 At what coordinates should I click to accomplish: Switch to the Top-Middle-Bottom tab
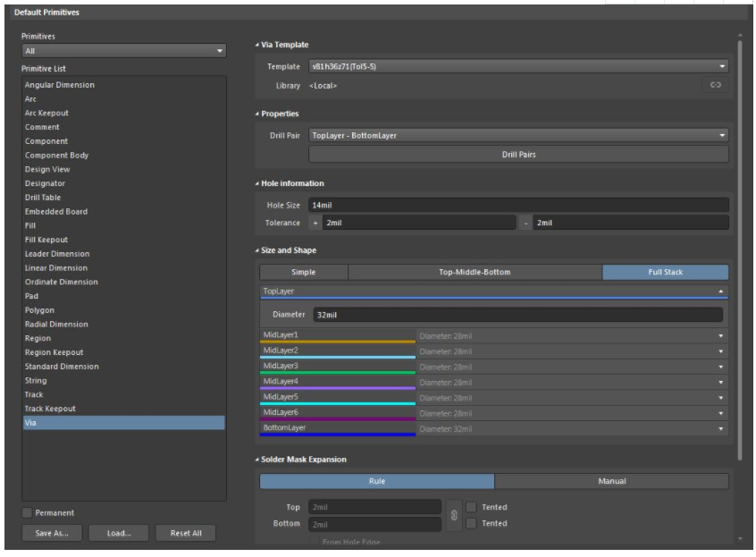(x=475, y=272)
